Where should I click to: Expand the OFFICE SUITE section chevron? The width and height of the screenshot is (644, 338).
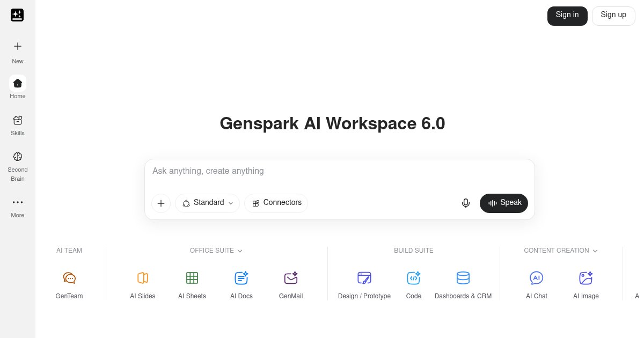click(240, 251)
